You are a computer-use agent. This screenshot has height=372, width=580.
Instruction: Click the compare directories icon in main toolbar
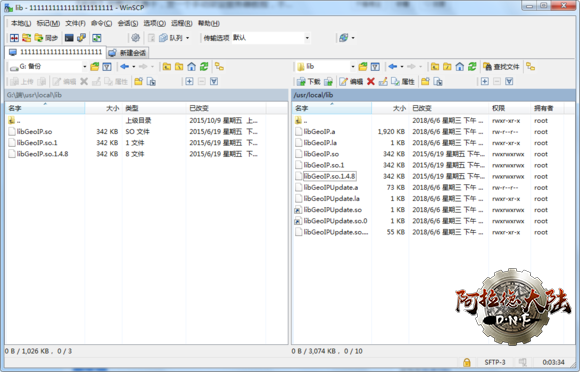(x=14, y=38)
